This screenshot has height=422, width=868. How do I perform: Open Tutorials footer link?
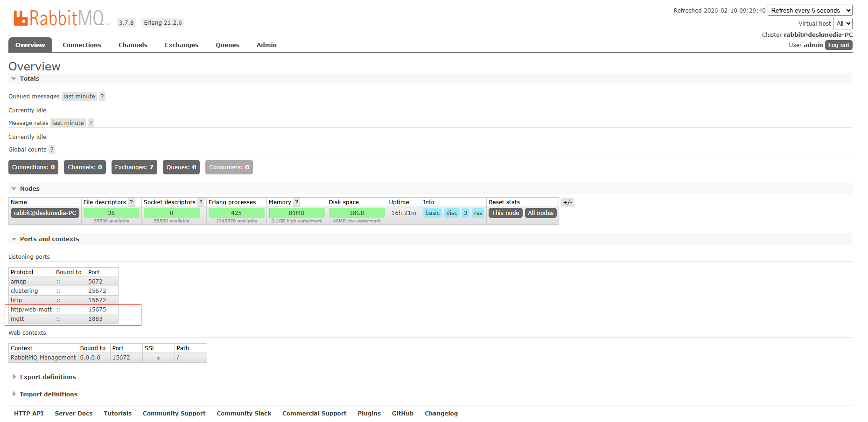pos(118,414)
